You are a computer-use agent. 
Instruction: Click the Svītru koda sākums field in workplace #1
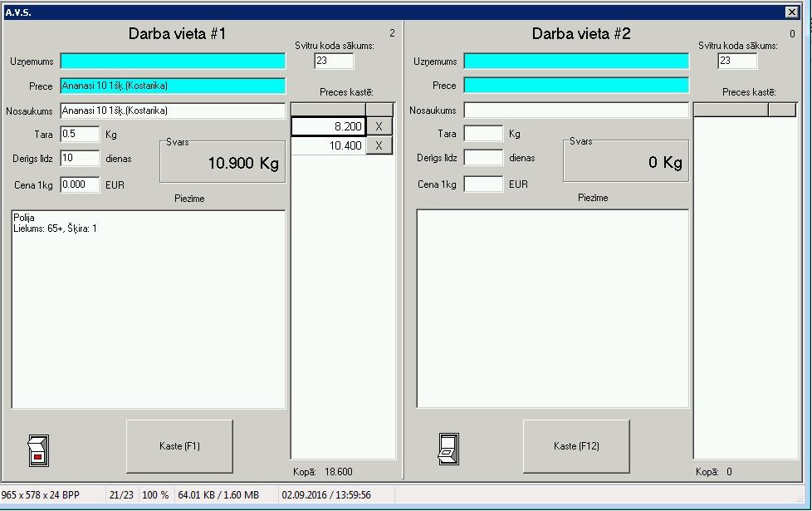click(x=334, y=61)
